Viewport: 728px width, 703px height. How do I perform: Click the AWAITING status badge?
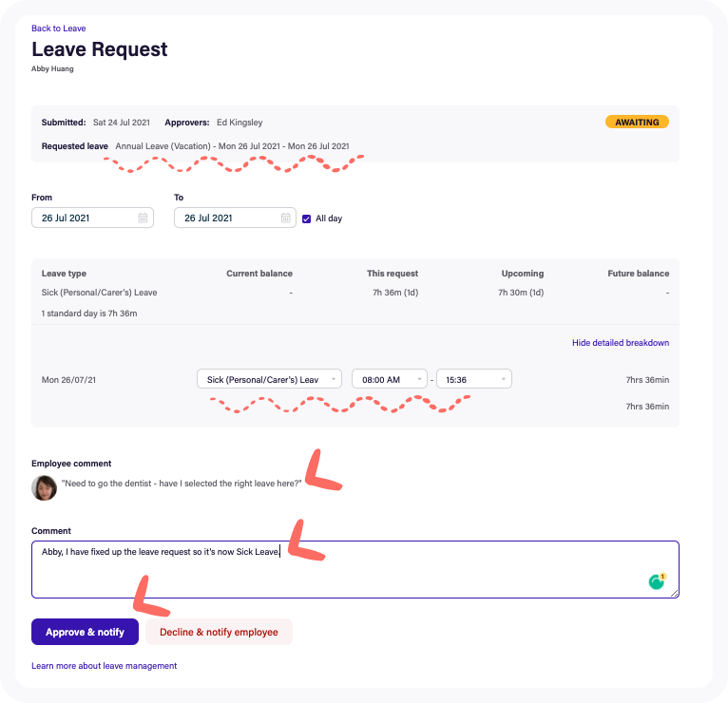[x=637, y=123]
